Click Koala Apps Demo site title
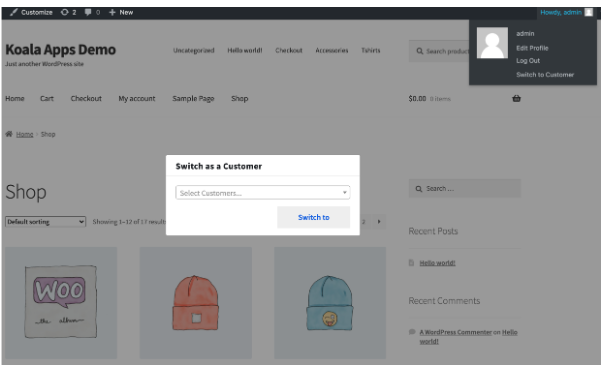601x372 pixels. [x=61, y=49]
